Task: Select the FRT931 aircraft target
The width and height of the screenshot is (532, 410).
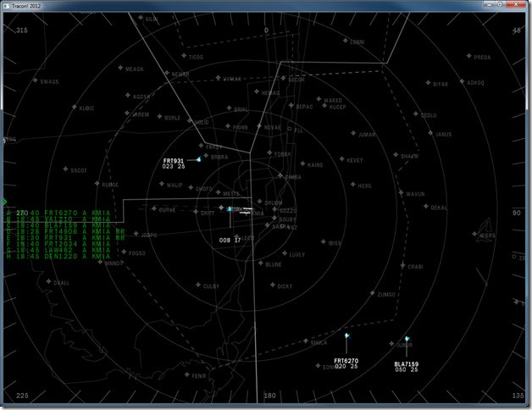Action: 199,158
